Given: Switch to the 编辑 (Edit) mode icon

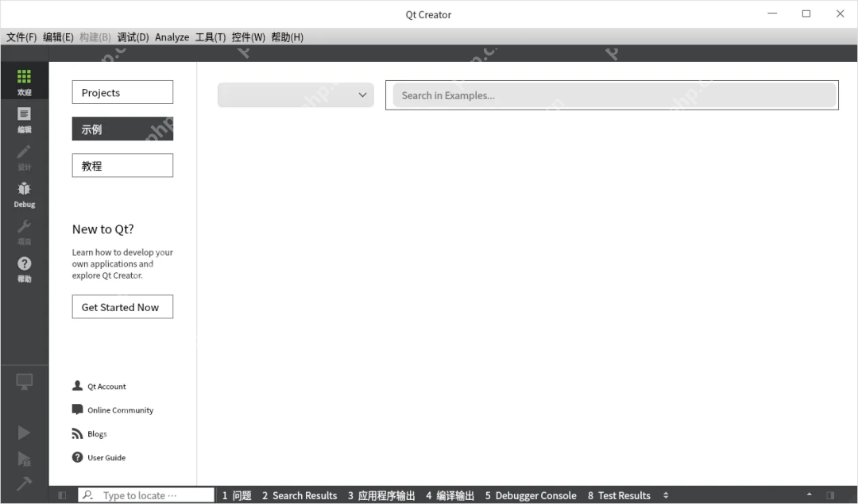Looking at the screenshot, I should (24, 117).
